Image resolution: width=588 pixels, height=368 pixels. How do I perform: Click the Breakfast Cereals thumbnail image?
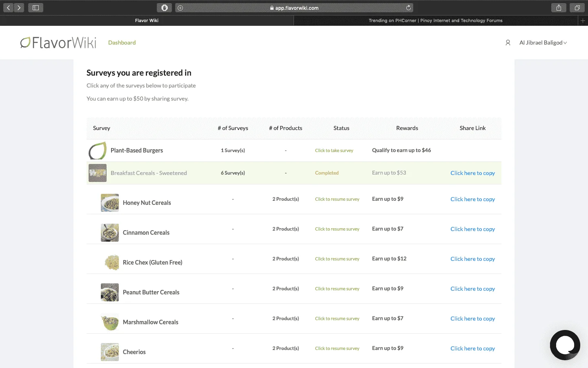click(x=98, y=173)
